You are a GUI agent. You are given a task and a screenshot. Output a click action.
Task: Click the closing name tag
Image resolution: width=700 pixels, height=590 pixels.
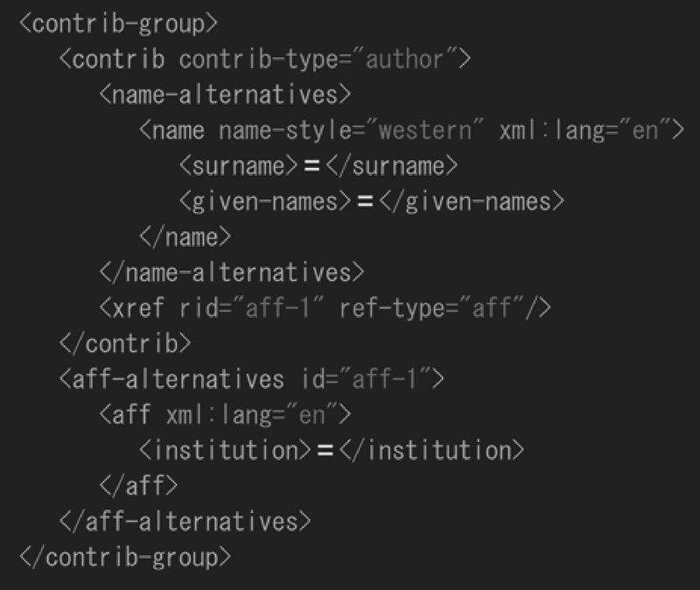click(x=185, y=237)
